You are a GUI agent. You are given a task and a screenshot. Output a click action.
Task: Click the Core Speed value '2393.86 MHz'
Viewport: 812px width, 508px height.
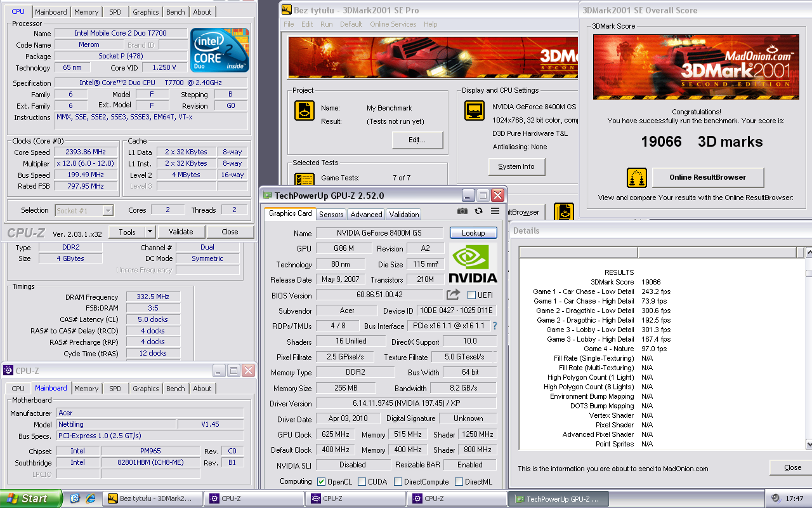[x=86, y=152]
